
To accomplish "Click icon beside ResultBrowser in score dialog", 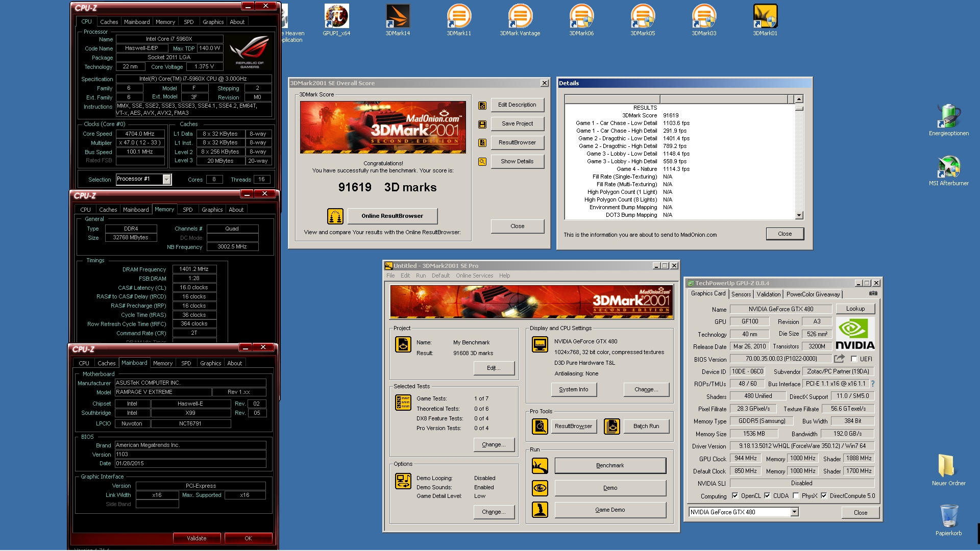I will pos(482,143).
